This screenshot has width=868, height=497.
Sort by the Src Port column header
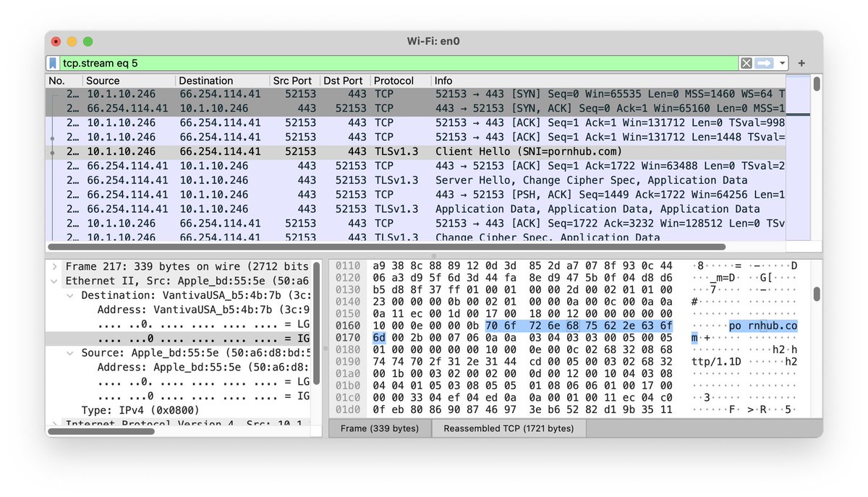point(294,80)
